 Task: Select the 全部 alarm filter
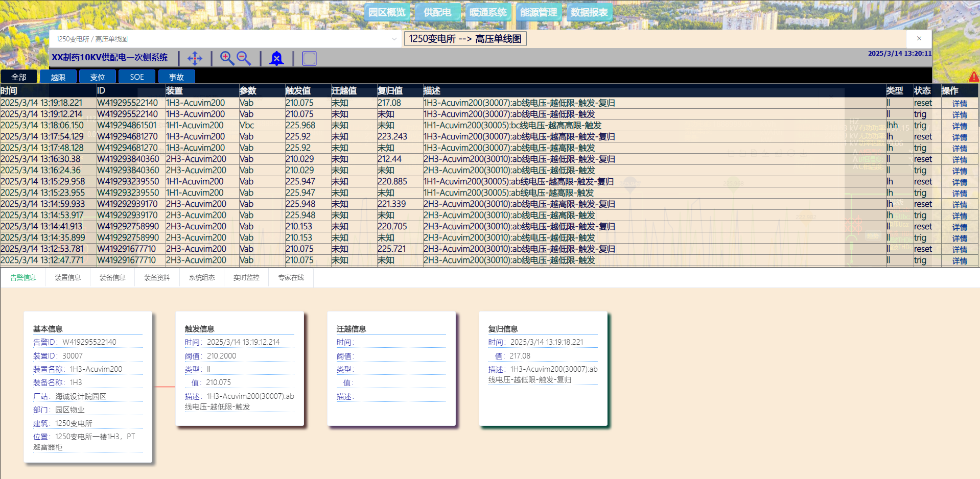coord(19,77)
